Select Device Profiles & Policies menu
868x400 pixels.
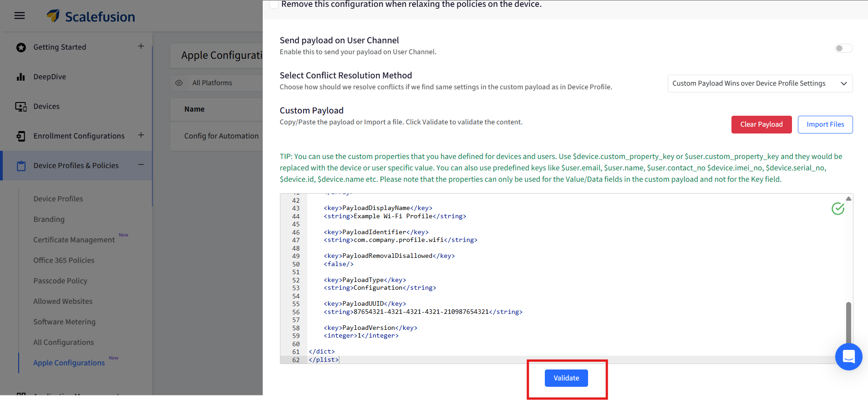[76, 166]
